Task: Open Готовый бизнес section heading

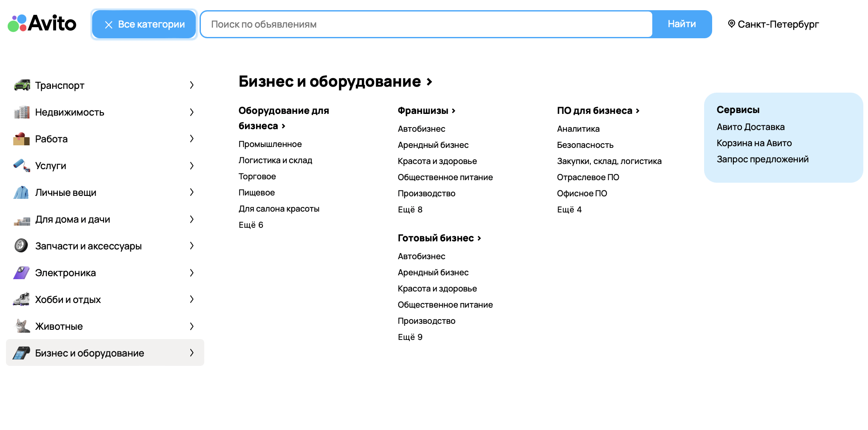Action: pos(440,238)
